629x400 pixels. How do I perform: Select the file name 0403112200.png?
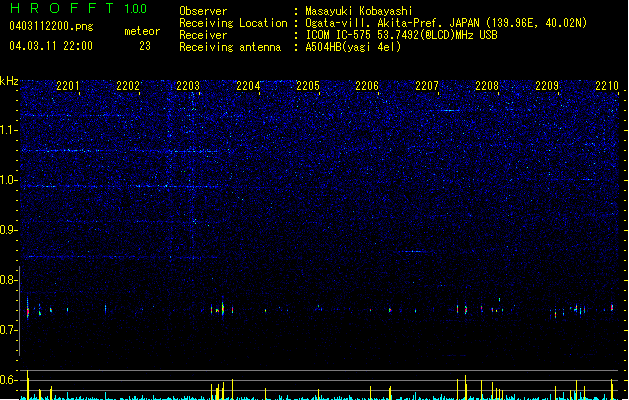[51, 26]
